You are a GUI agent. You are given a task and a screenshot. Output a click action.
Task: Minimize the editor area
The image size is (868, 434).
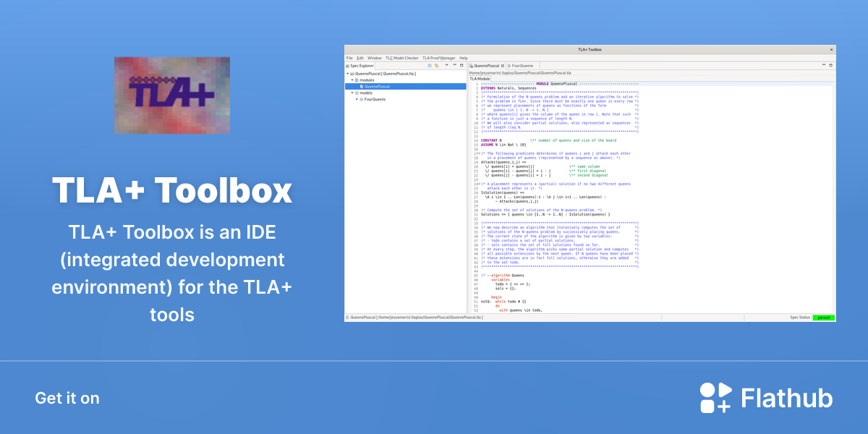823,65
